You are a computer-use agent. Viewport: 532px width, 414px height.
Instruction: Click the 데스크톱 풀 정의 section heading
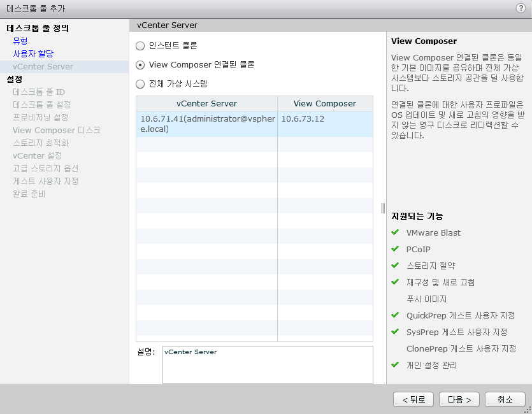point(38,28)
